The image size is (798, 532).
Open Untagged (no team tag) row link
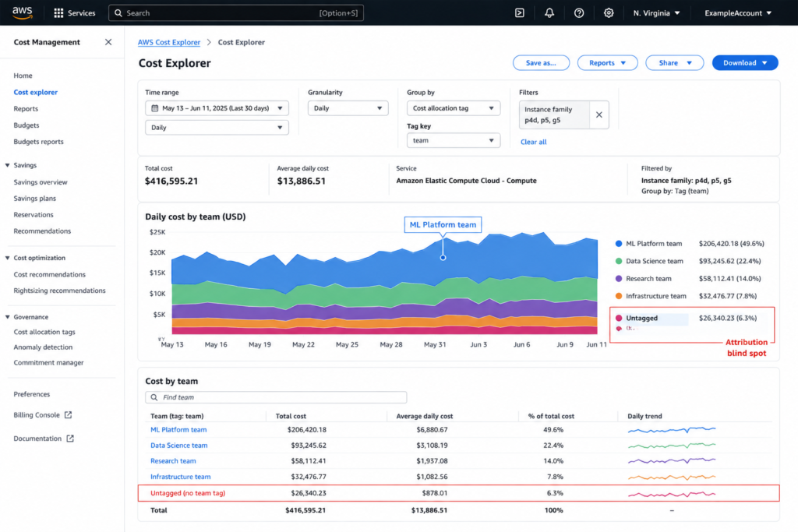pos(188,493)
